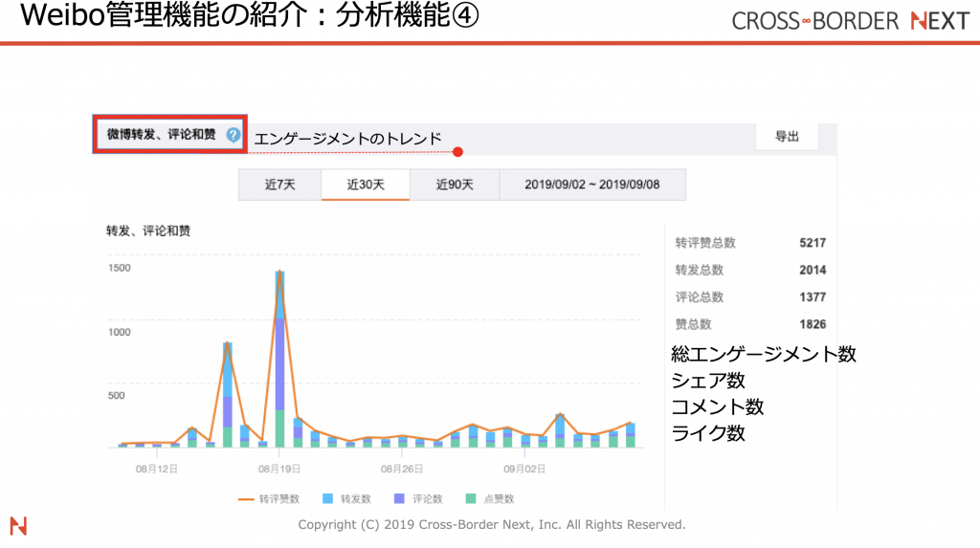Click the 转发、评论和赞 chart title

coord(148,230)
